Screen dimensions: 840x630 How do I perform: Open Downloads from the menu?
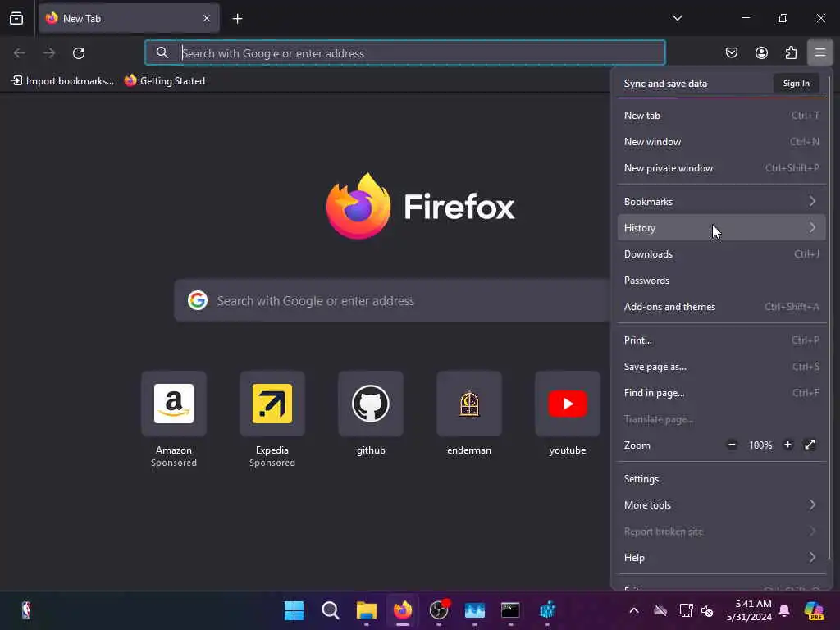721,254
